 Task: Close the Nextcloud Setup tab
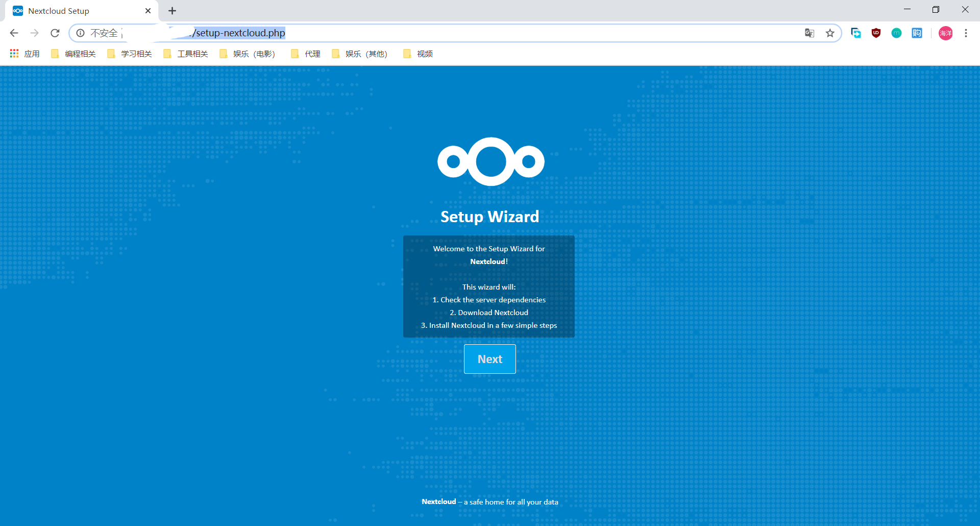tap(148, 11)
